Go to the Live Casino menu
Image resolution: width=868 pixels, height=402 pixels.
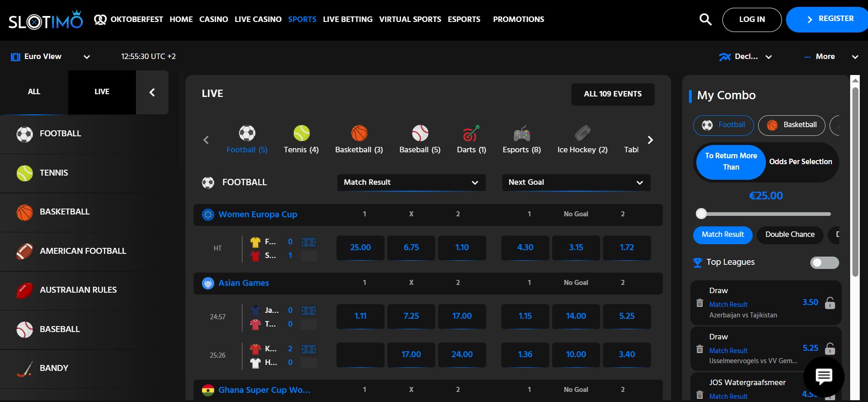point(258,19)
